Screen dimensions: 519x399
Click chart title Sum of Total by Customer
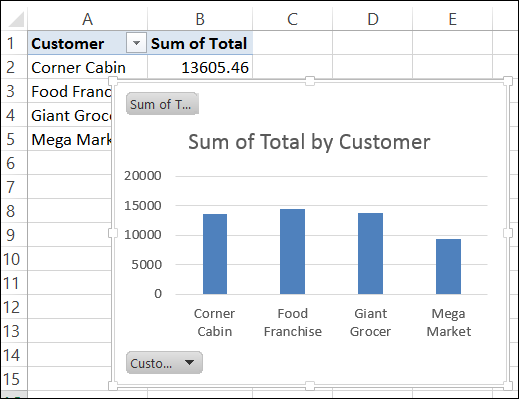point(309,142)
